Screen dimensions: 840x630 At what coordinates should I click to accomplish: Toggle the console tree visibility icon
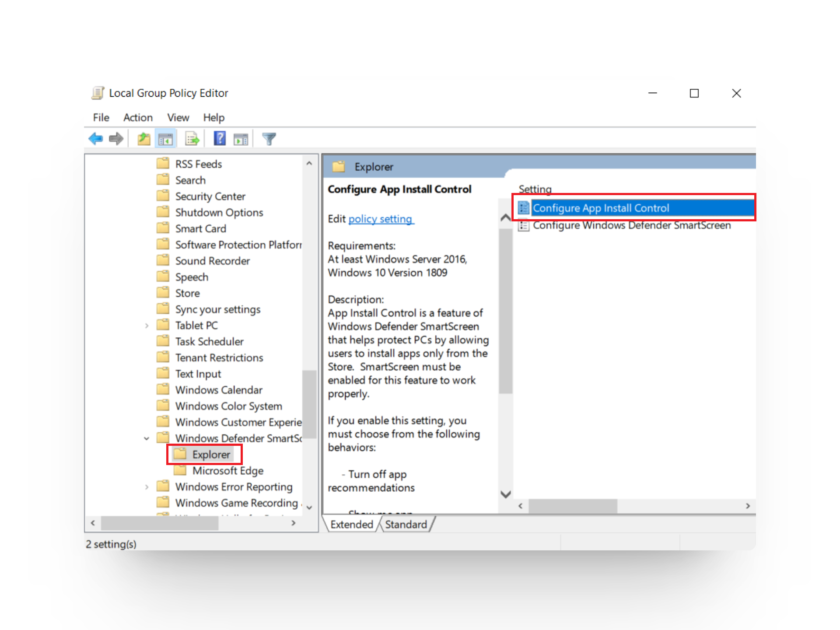coord(165,138)
